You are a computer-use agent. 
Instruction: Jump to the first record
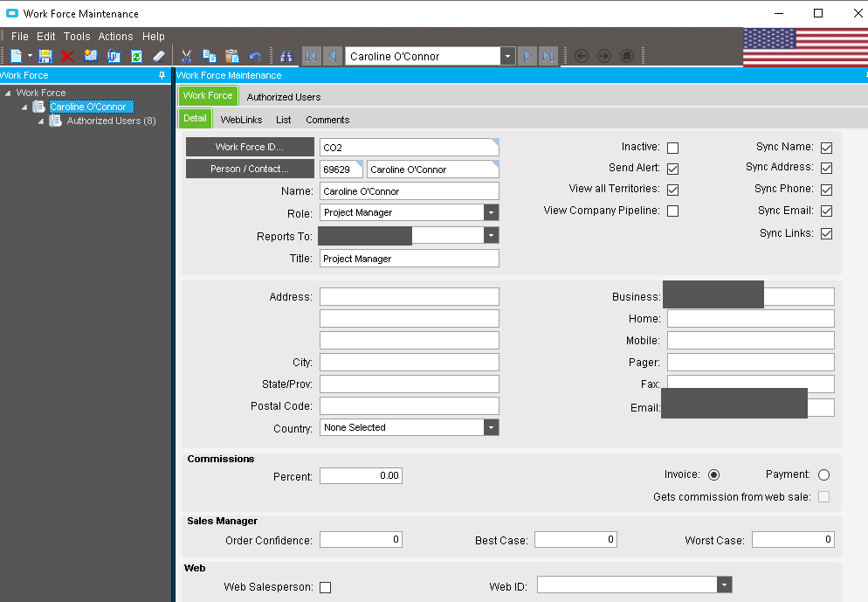(311, 56)
